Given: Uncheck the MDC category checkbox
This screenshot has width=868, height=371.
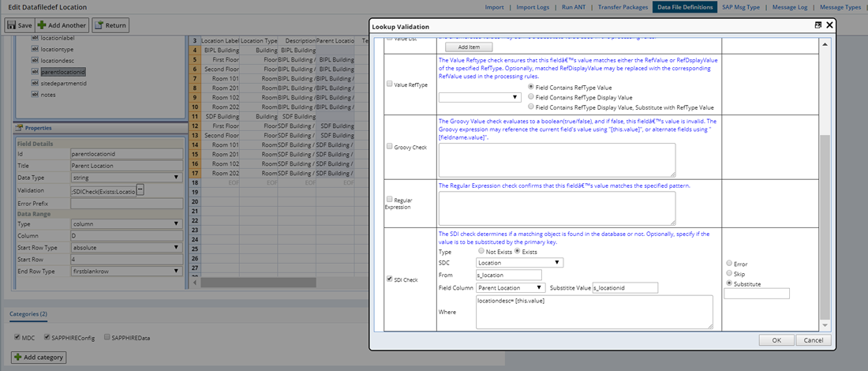Looking at the screenshot, I should pyautogui.click(x=17, y=337).
